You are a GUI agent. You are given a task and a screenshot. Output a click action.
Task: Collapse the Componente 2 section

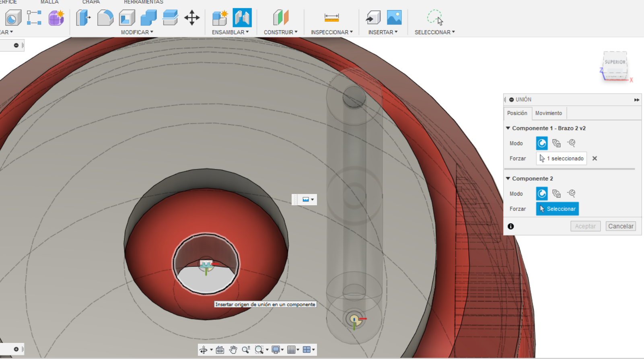(x=508, y=178)
